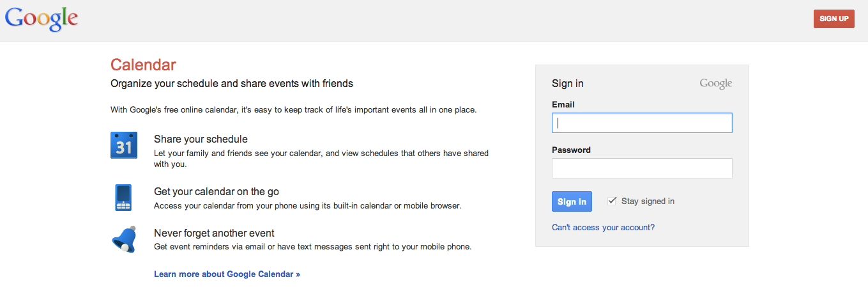Click the 'Share your schedule' heading
Screen dimensions: 868x307
[201, 139]
